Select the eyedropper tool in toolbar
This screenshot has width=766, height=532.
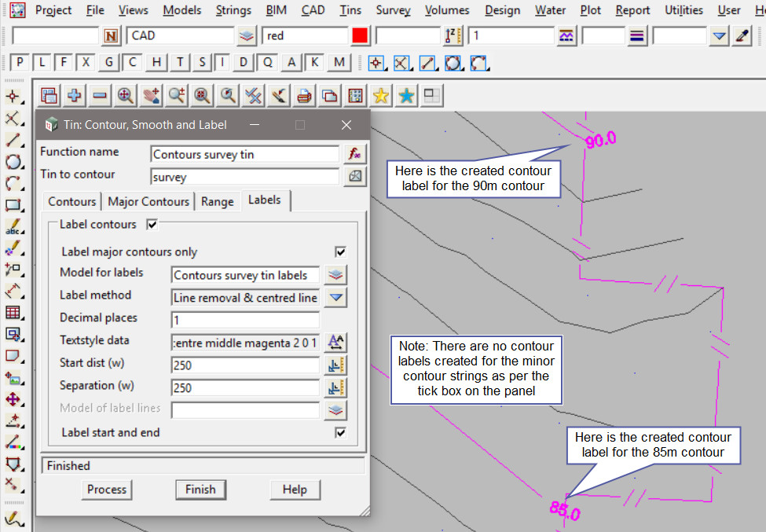[x=742, y=35]
